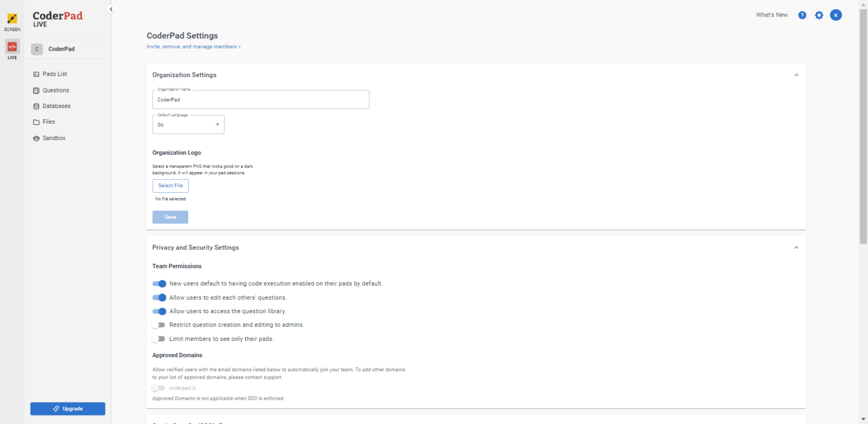Enable restricting question creation to admins
868x424 pixels.
click(159, 325)
